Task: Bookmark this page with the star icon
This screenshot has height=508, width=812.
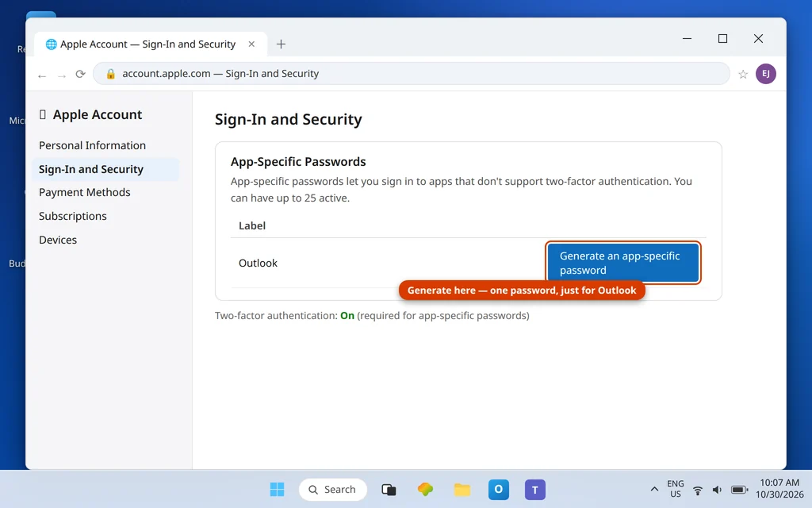Action: (x=743, y=74)
